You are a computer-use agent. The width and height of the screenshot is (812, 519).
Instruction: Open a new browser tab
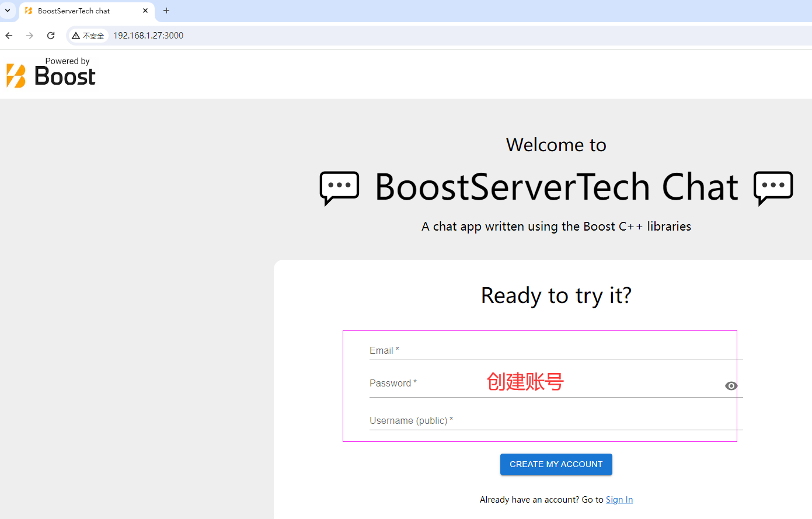tap(166, 11)
